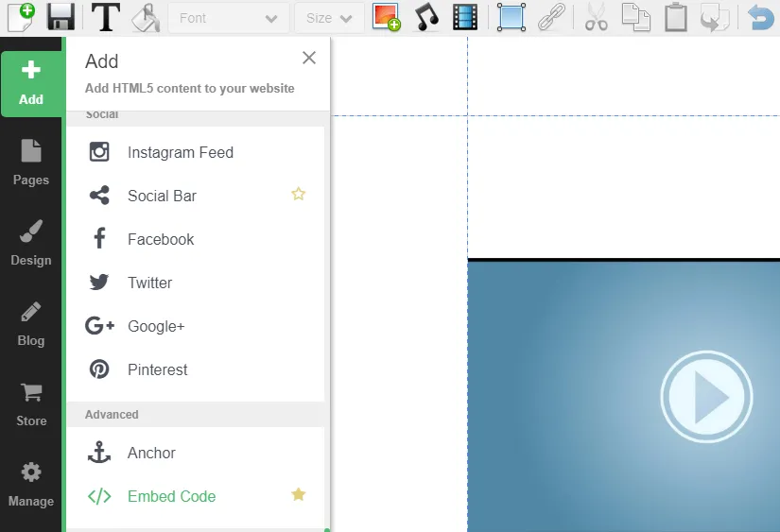Click the Instagram camera icon
This screenshot has width=780, height=532.
(99, 151)
